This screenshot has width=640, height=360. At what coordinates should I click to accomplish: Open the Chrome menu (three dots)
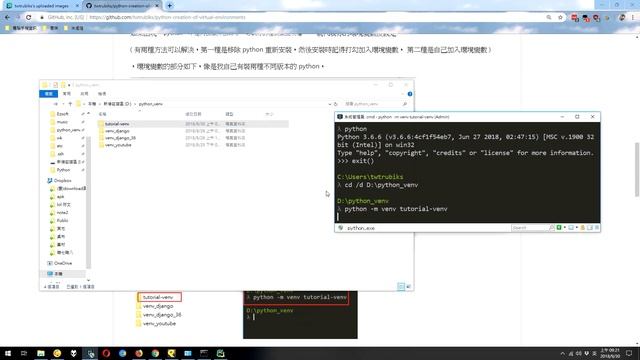[633, 18]
